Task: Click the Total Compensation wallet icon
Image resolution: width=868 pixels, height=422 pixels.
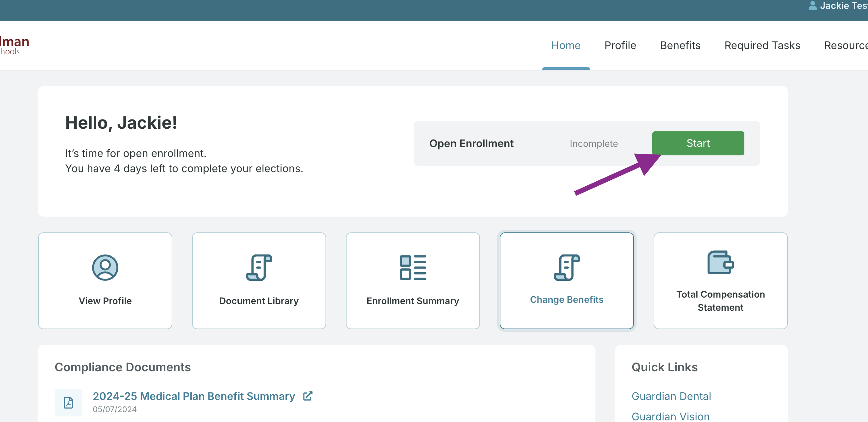Action: pos(720,262)
